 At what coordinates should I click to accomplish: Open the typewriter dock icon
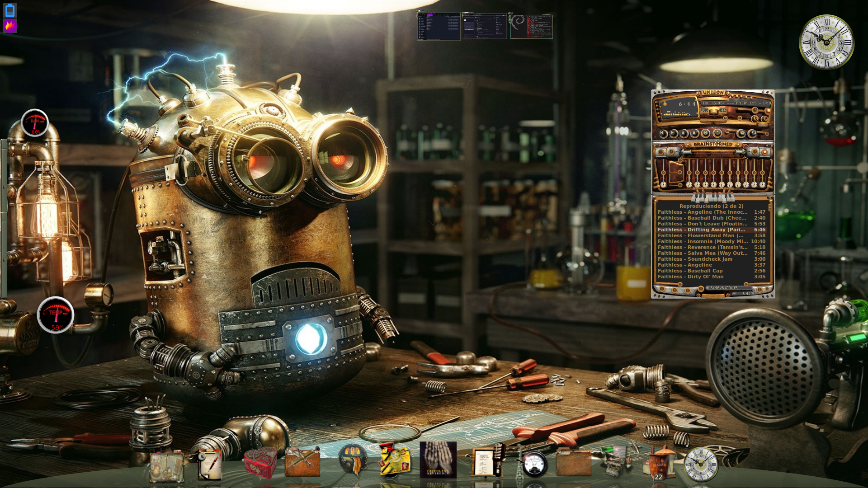click(615, 461)
